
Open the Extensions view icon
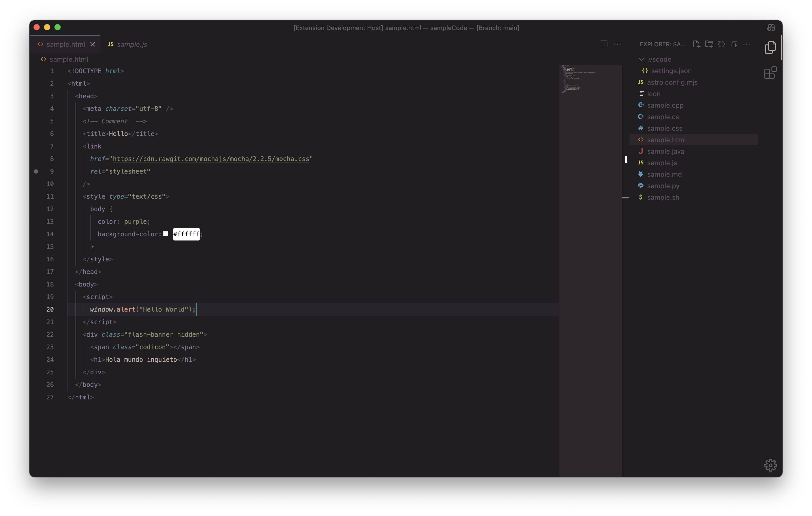[770, 73]
